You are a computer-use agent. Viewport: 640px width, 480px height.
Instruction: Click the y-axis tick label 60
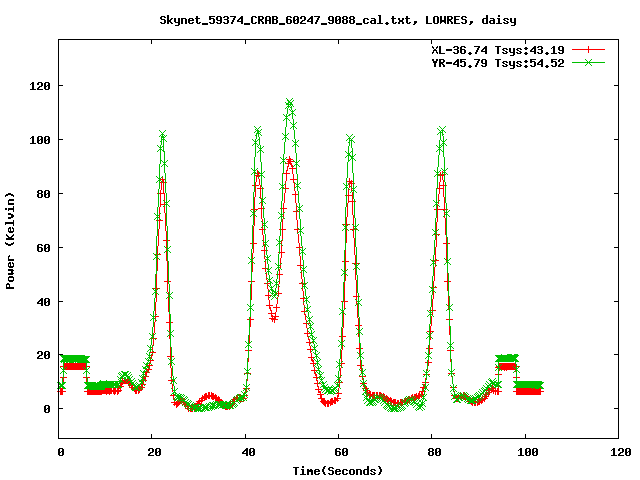(43, 248)
